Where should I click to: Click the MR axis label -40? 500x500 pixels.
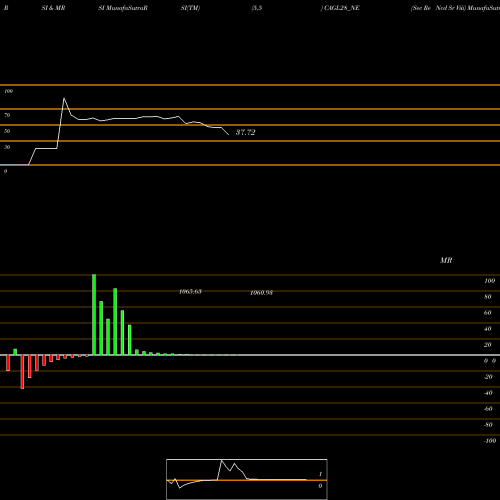pyautogui.click(x=488, y=393)
